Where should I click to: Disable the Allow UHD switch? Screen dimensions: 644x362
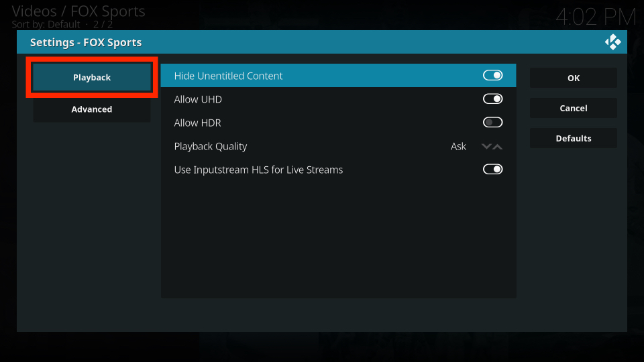tap(492, 99)
